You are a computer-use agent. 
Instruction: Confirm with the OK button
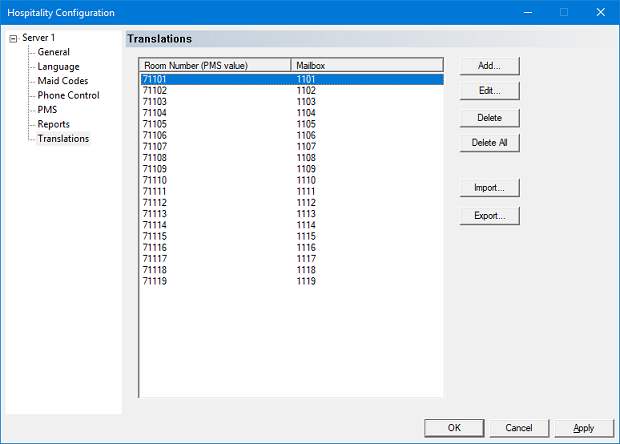coord(454,428)
